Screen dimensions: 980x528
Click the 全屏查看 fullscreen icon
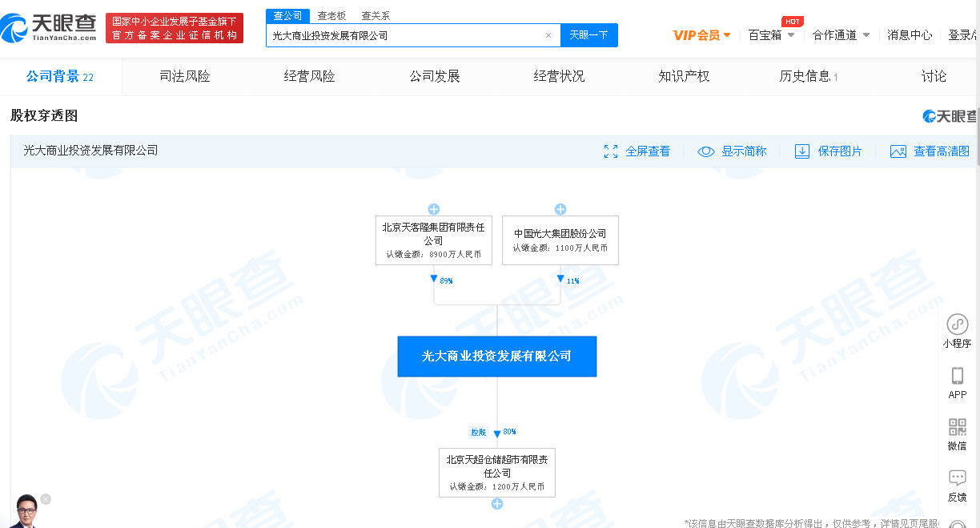tap(611, 151)
